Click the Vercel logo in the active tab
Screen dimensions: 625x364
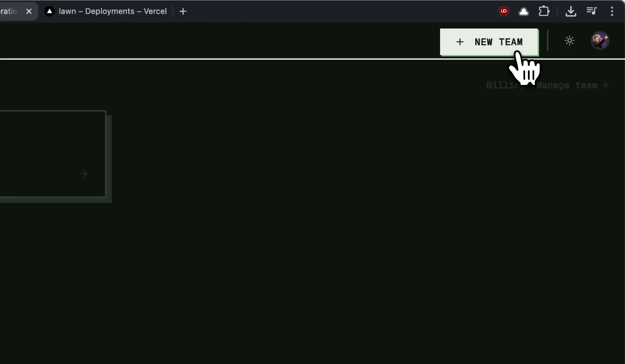[50, 11]
